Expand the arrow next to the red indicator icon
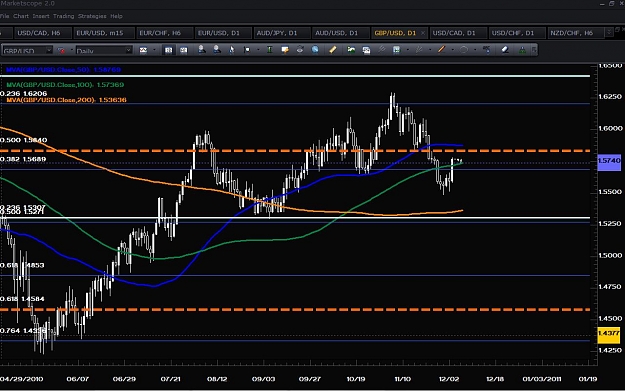Image resolution: width=625 pixels, height=391 pixels. pos(72,50)
